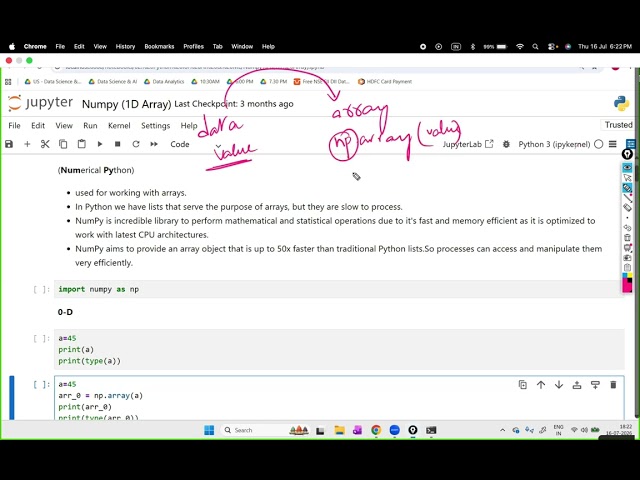Select the highlighted pen annotation tool
This screenshot has width=640, height=480.
tap(627, 188)
